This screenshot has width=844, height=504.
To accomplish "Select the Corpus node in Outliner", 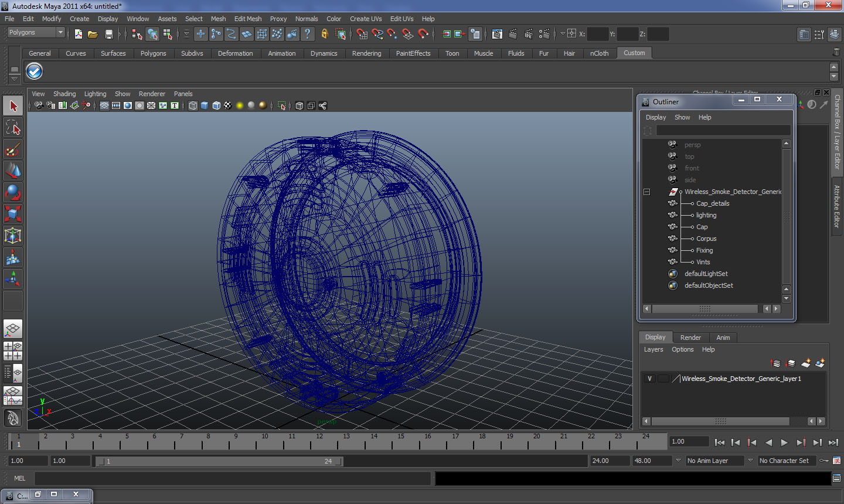I will [x=706, y=239].
